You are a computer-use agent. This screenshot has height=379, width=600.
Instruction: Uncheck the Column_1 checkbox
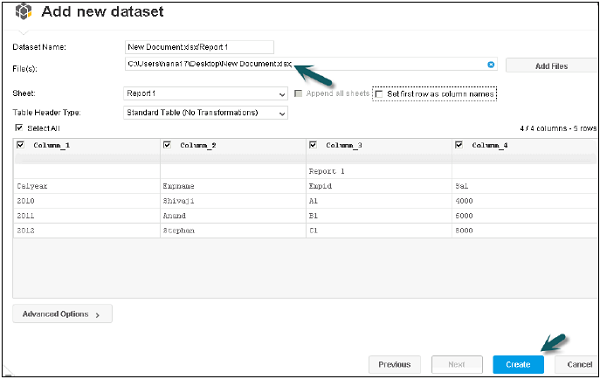[x=21, y=145]
